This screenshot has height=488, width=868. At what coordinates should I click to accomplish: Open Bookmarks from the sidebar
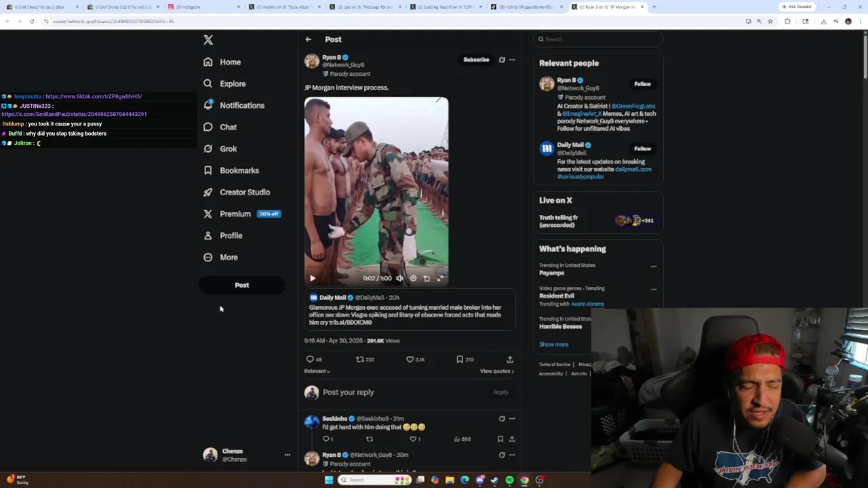231,170
